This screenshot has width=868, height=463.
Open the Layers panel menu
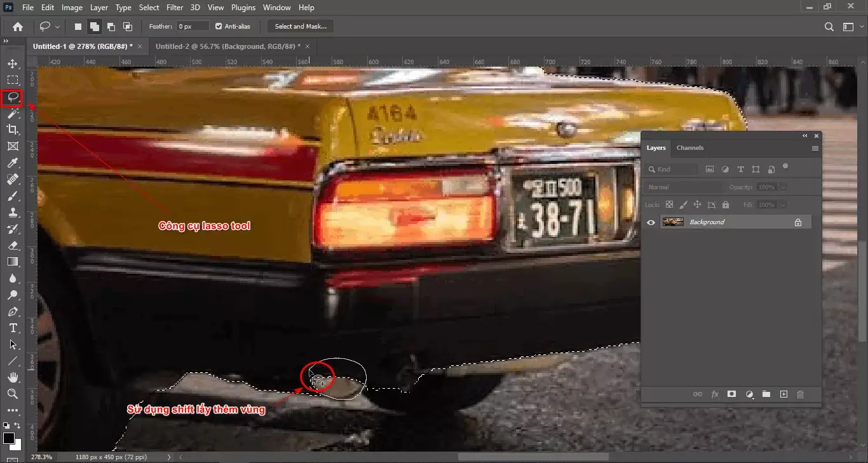click(815, 148)
